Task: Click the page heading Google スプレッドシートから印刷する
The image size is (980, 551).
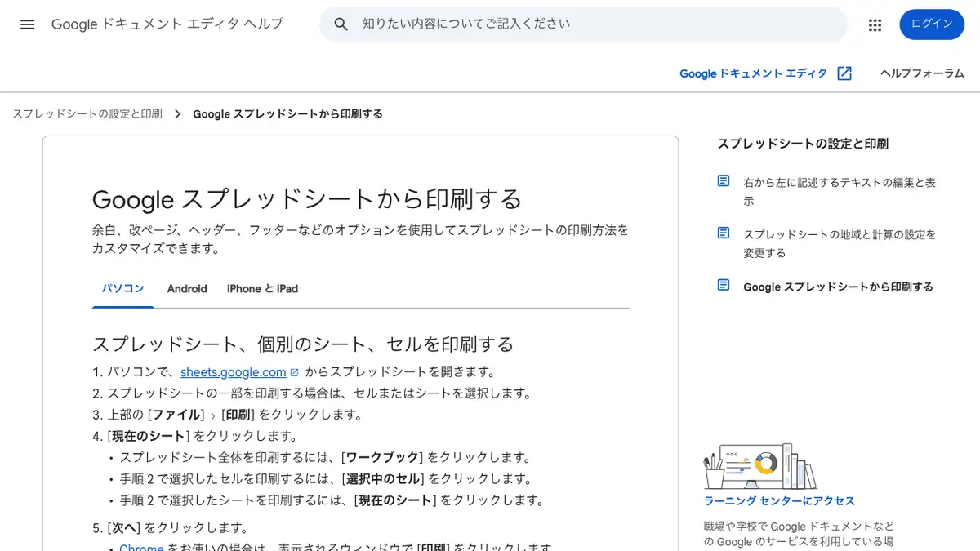Action: (x=307, y=199)
